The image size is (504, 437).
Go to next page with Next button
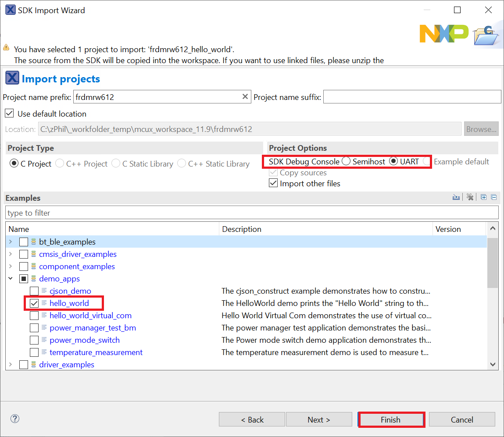[319, 419]
